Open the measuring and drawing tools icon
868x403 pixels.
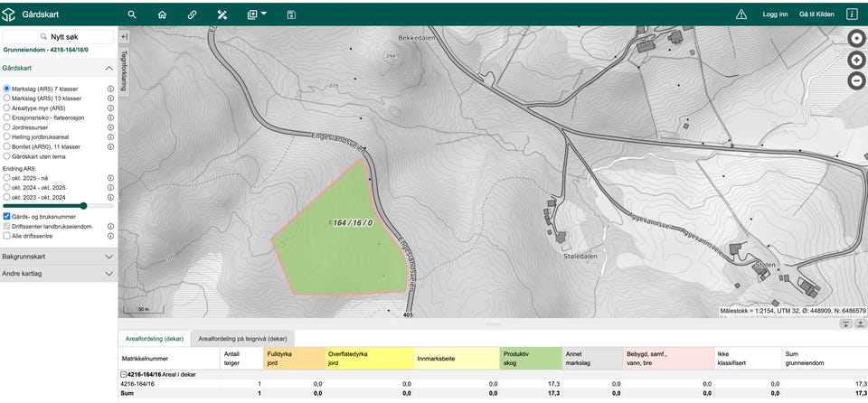point(222,15)
